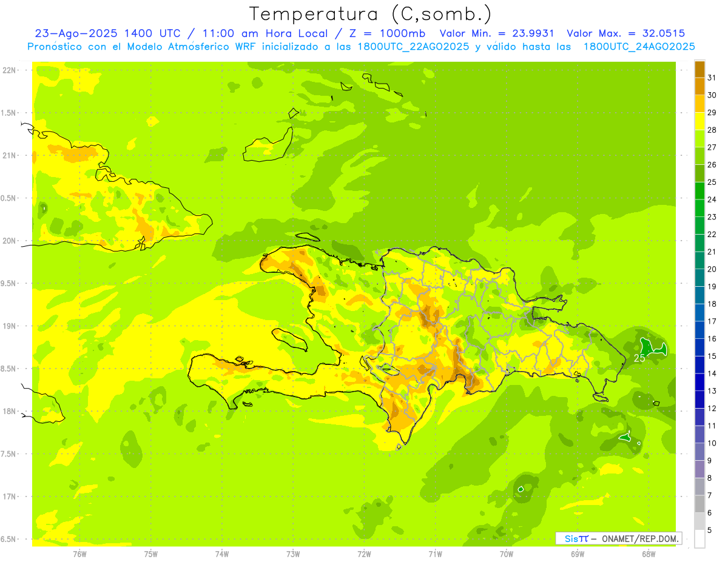Viewport: 728px width, 562px height.
Task: Click the '69W' longitude label
Action: [578, 554]
